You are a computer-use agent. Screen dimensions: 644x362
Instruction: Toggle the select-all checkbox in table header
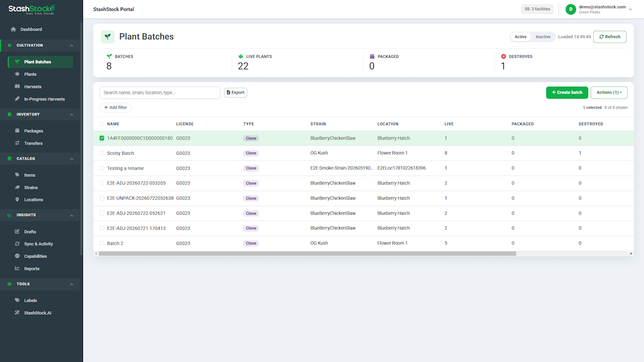(102, 124)
